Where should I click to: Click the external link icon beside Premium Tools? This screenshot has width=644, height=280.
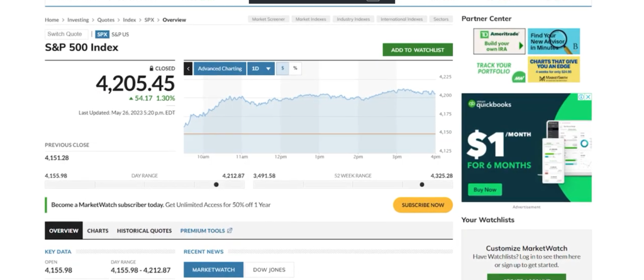[230, 231]
